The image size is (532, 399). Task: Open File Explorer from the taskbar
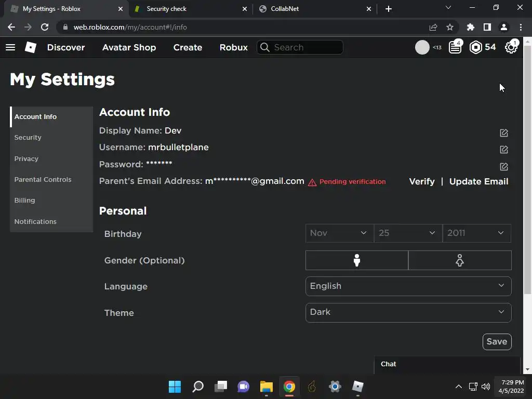pyautogui.click(x=267, y=387)
